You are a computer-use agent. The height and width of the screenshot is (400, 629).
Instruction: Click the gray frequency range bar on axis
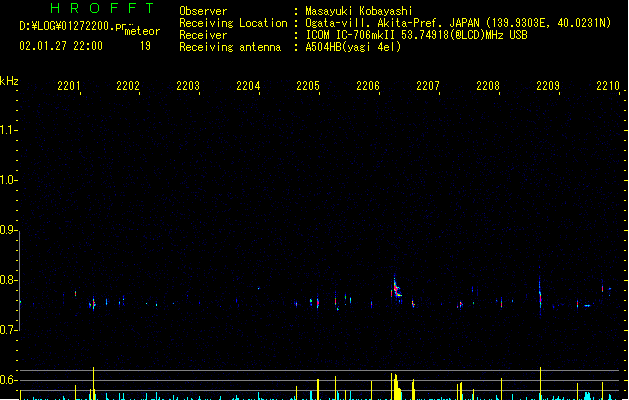[x=19, y=281]
